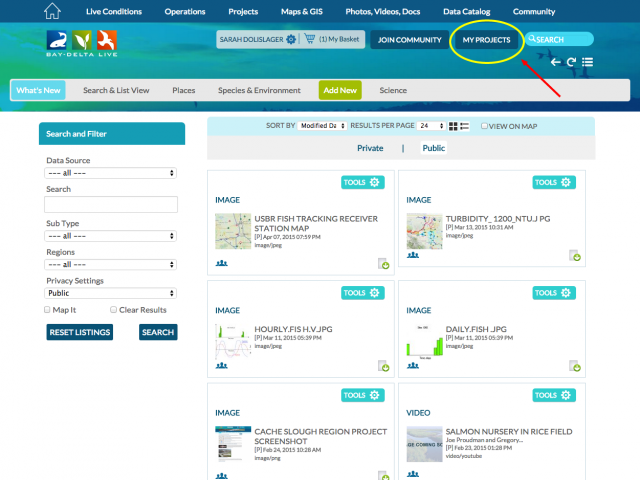Image resolution: width=640 pixels, height=480 pixels.
Task: Open USBR Fish Tracking map thumbnail
Action: tap(233, 231)
